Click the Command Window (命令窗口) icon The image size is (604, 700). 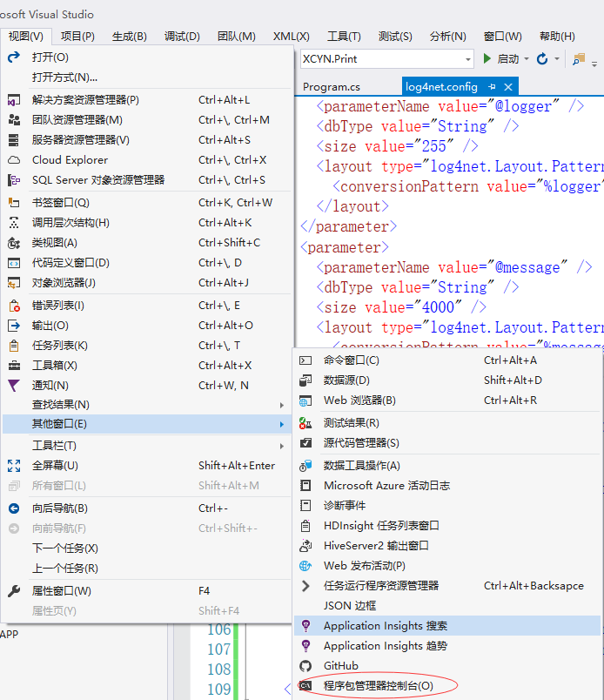(x=305, y=360)
